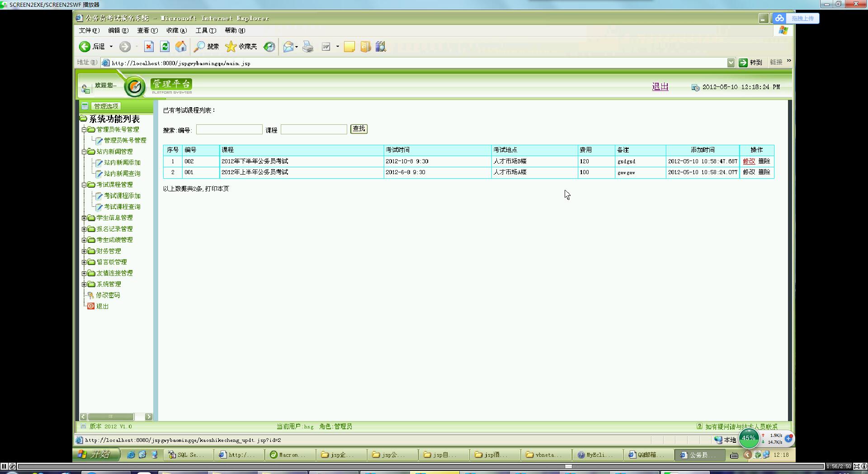Open the Back button history dropdown arrow
The height and width of the screenshot is (474, 868).
pyautogui.click(x=111, y=47)
